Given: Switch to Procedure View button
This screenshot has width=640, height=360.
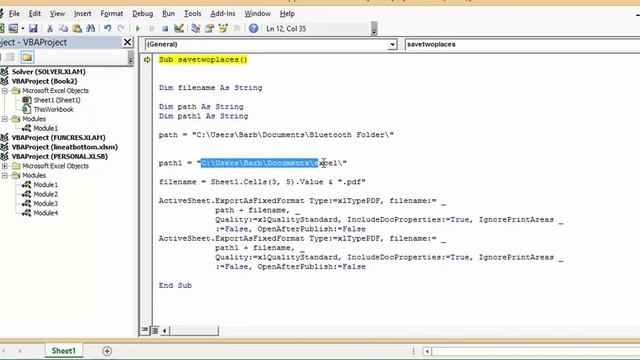Looking at the screenshot, I should [144, 330].
